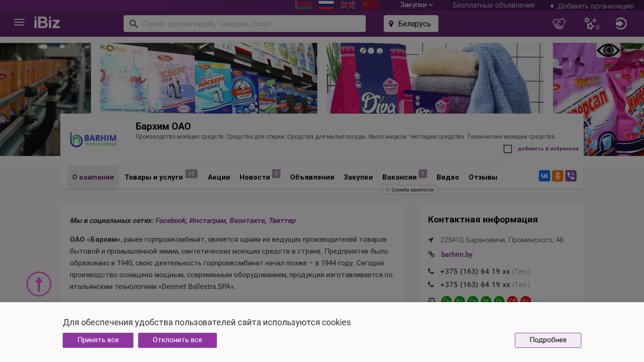
Task: Click the login arrow icon
Action: click(621, 24)
